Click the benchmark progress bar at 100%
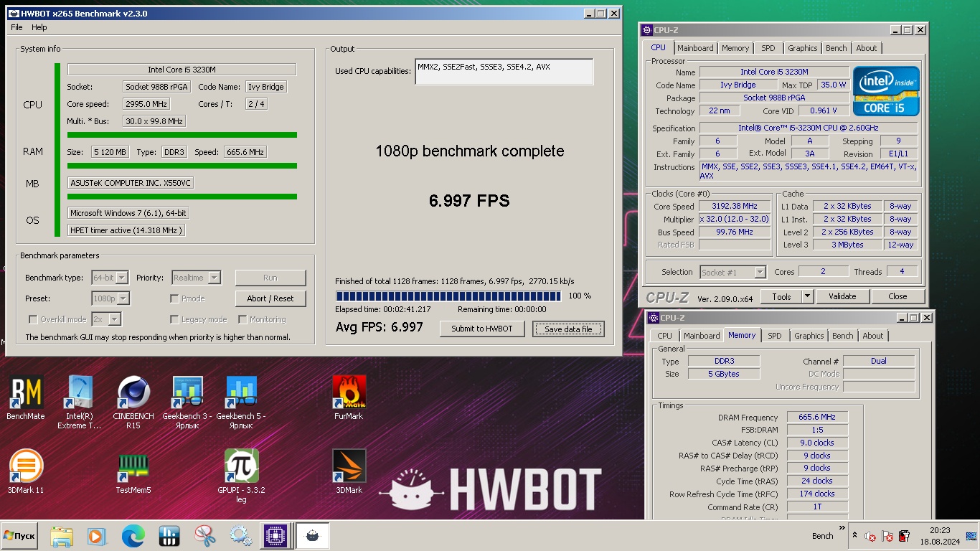This screenshot has width=980, height=551. point(450,296)
